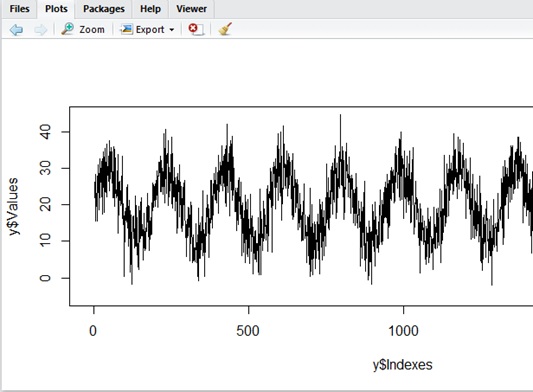
Task: Switch to the Viewer tab
Action: [191, 9]
